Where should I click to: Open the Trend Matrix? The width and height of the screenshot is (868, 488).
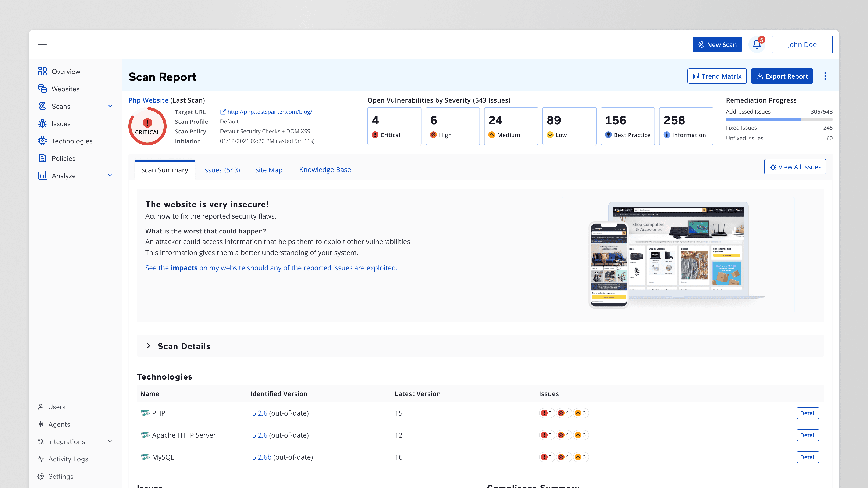[x=717, y=76]
